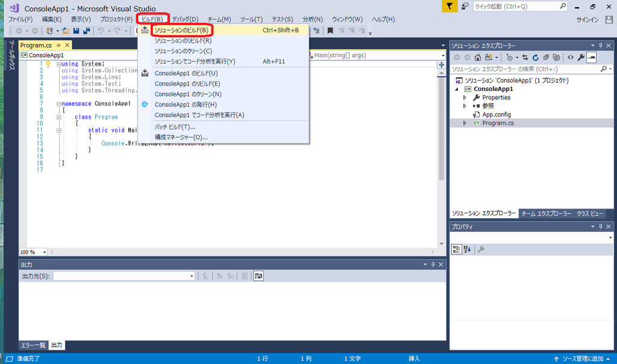The image size is (617, 364).
Task: Open the Properties panel object selector dropdown
Action: coord(610,237)
